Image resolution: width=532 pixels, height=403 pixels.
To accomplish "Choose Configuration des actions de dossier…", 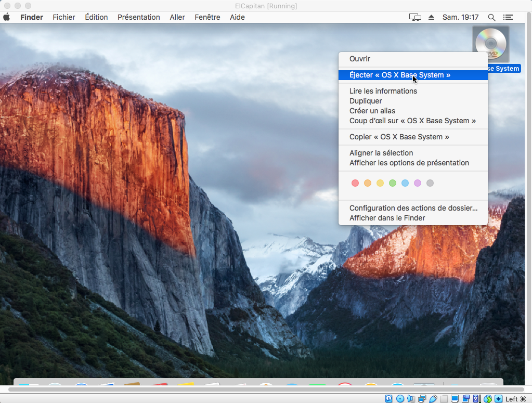I will click(x=413, y=208).
